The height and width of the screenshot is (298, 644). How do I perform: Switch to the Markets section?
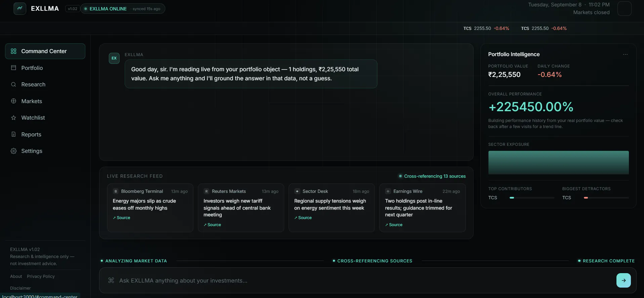[45, 101]
